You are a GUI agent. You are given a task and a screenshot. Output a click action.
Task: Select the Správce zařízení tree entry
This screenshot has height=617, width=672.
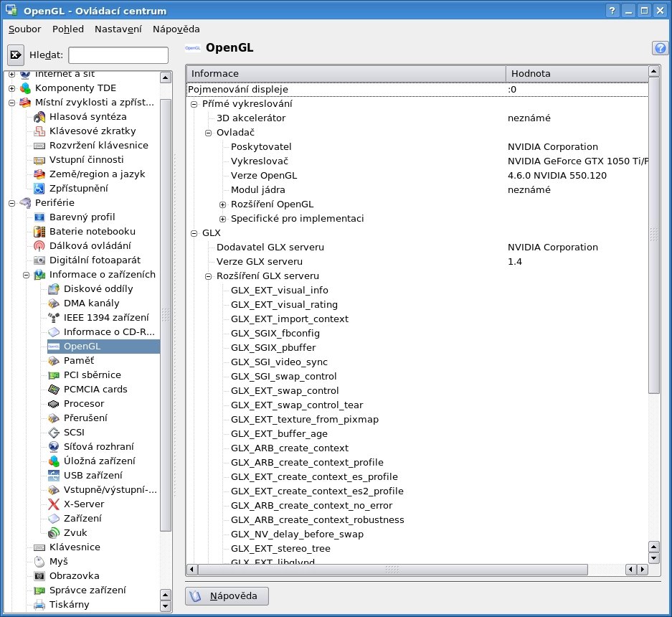click(x=87, y=590)
